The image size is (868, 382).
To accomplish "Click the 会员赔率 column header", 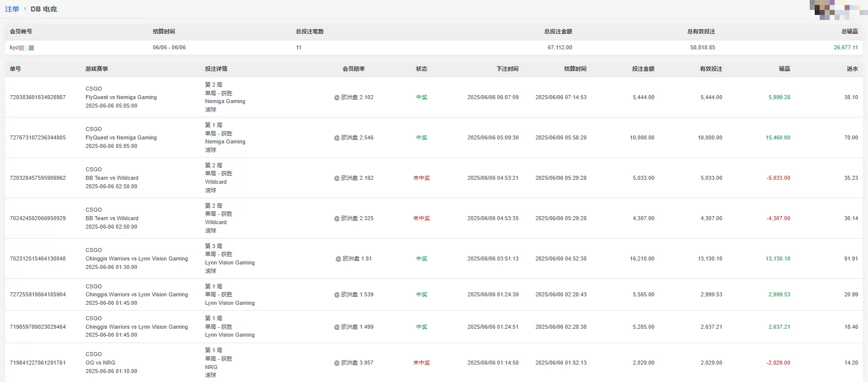I will (x=354, y=69).
